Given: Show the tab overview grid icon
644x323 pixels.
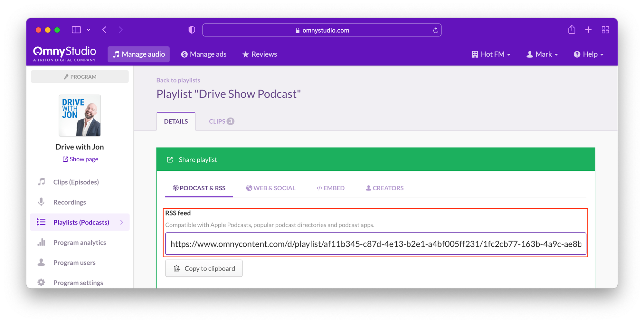Looking at the screenshot, I should 605,30.
